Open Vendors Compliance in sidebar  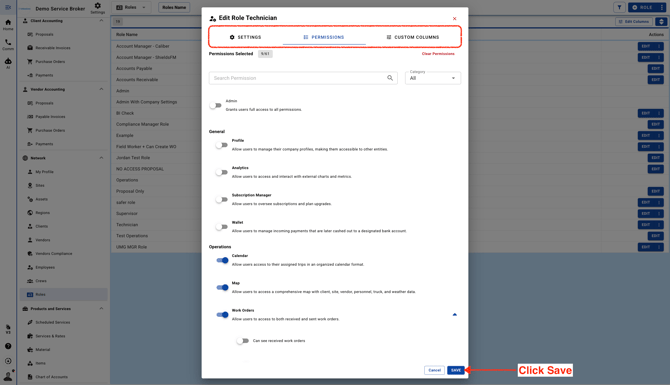[x=53, y=254]
